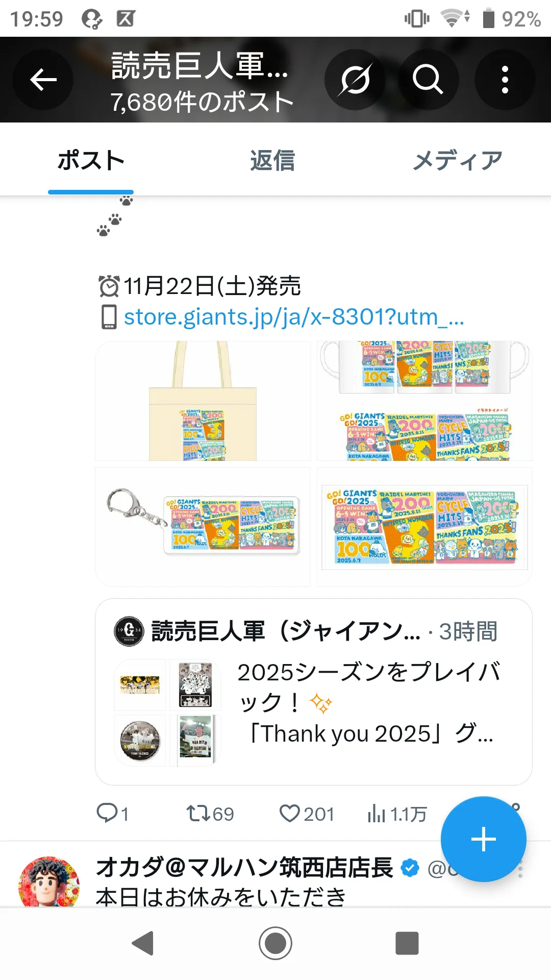
Task: Switch to the 返信 tab
Action: [272, 161]
